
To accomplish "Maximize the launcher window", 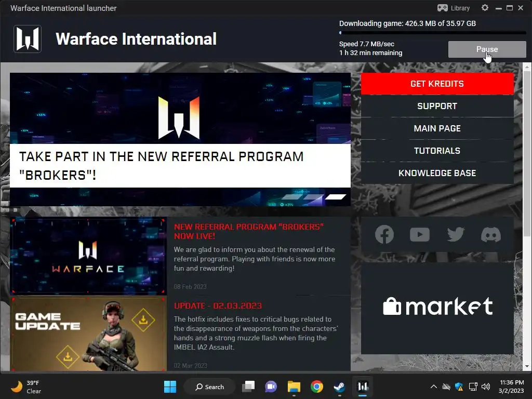I will (509, 8).
